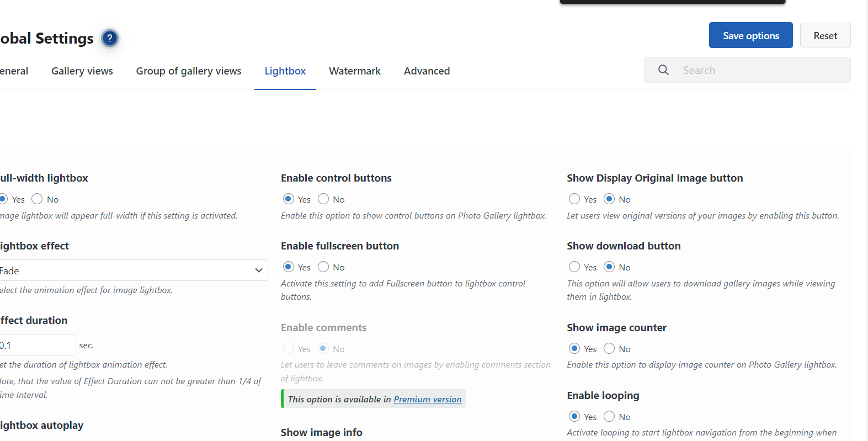Set Show image counter to No
Screen dimensions: 868x441
[x=609, y=348]
